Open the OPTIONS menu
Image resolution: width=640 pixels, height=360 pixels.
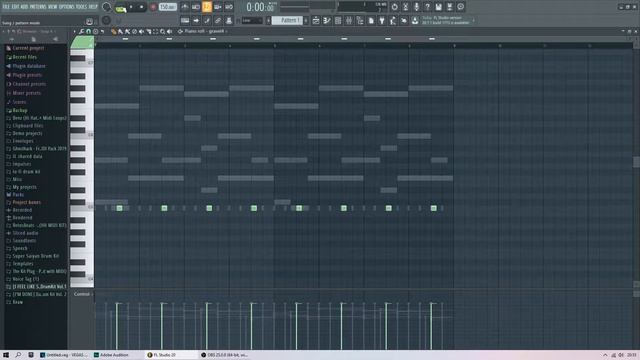[67, 7]
